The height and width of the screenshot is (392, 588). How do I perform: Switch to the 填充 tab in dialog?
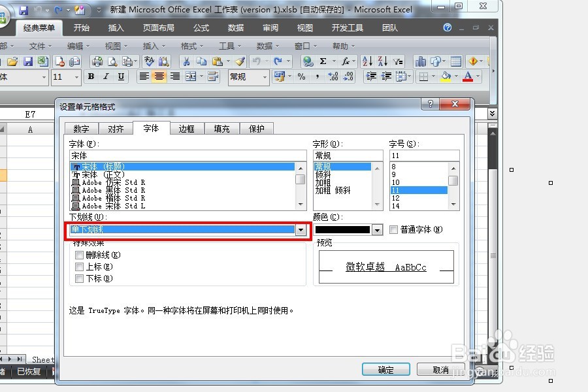coord(221,129)
